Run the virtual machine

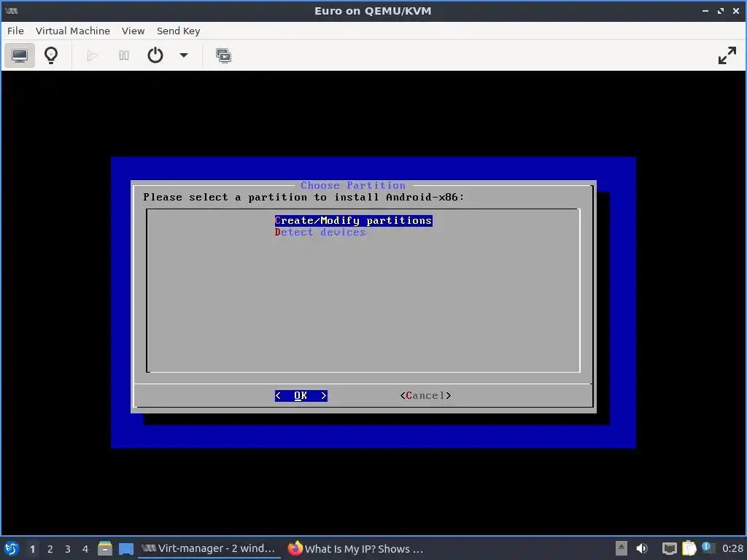coord(93,55)
